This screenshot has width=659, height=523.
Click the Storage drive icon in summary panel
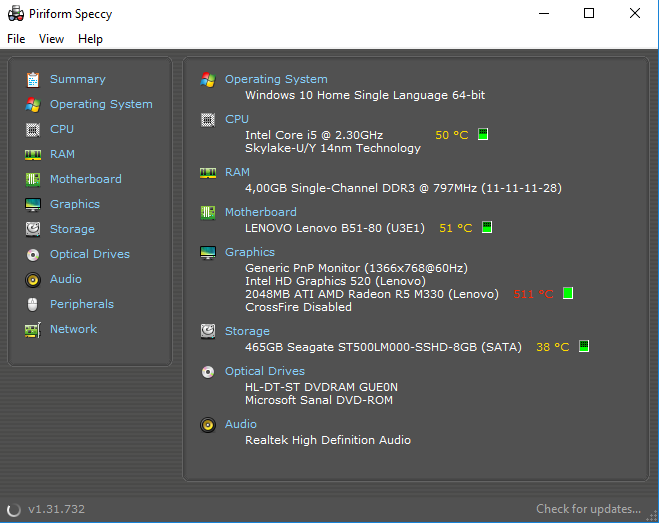[208, 331]
